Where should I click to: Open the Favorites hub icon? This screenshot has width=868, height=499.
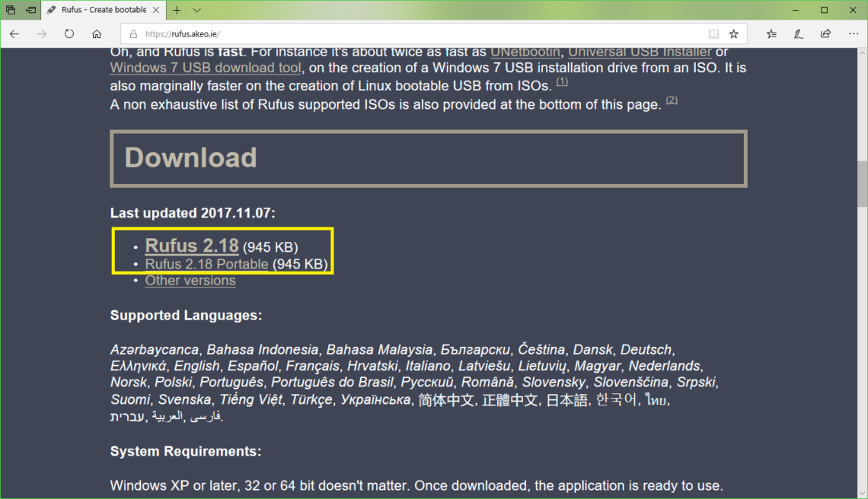(x=772, y=34)
